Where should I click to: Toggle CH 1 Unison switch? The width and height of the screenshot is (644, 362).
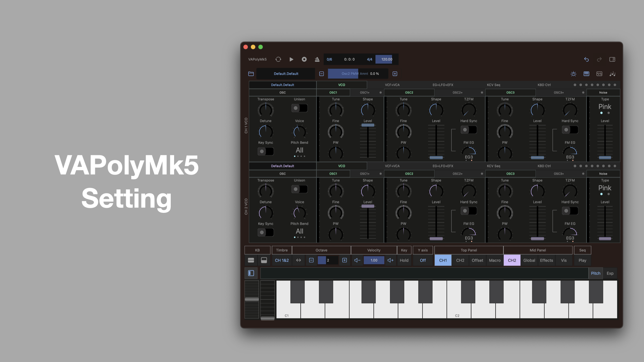[x=299, y=108]
